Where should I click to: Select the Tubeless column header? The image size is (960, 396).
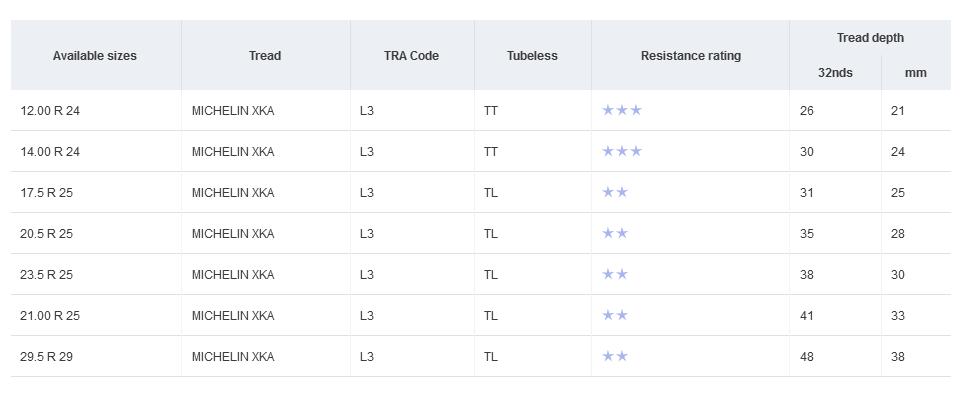pyautogui.click(x=532, y=56)
